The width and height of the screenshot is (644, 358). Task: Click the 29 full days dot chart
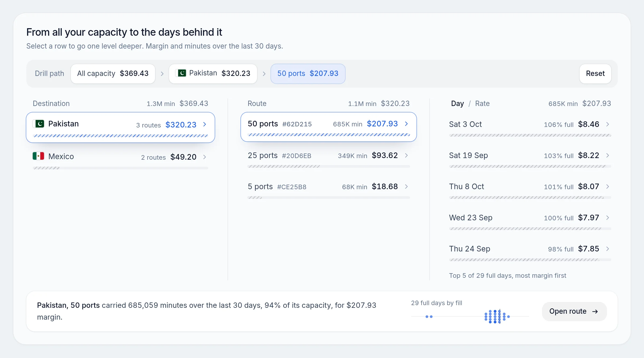click(470, 316)
